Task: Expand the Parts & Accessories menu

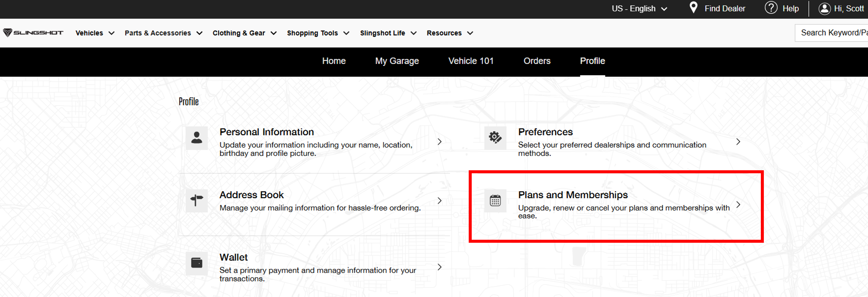Action: [x=164, y=33]
